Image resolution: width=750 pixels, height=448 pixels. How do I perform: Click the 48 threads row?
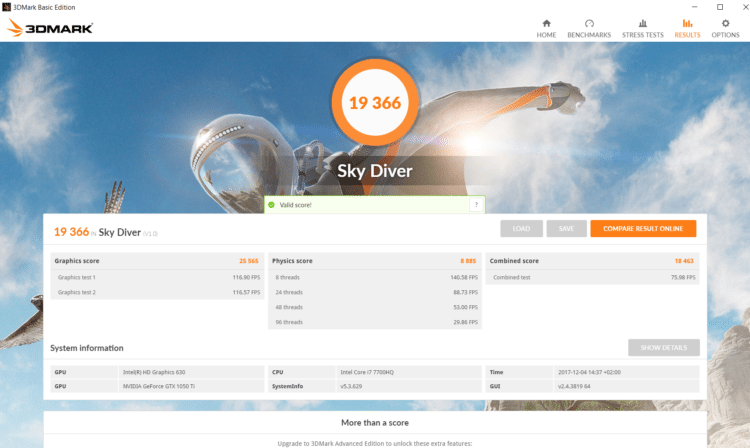click(375, 307)
